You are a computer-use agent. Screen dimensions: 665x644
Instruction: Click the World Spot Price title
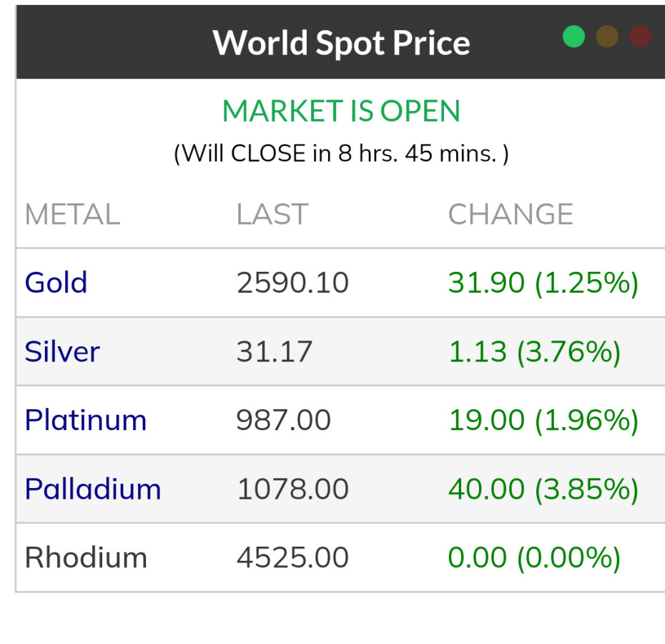(x=341, y=43)
